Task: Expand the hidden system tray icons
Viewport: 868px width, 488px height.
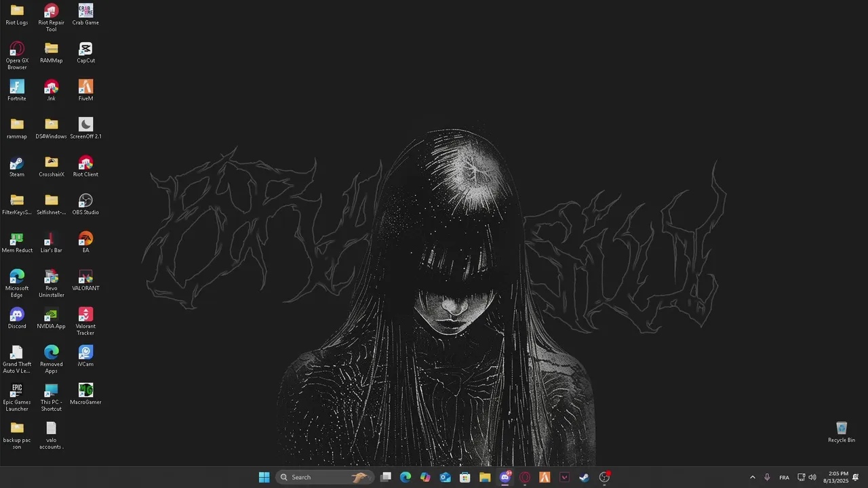Action: coord(752,477)
